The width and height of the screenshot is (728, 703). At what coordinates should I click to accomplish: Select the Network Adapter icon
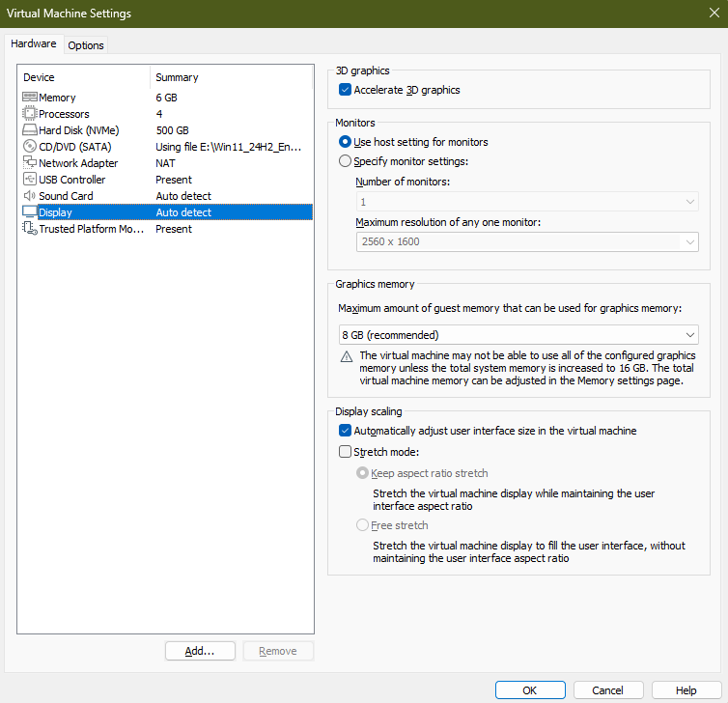(29, 163)
